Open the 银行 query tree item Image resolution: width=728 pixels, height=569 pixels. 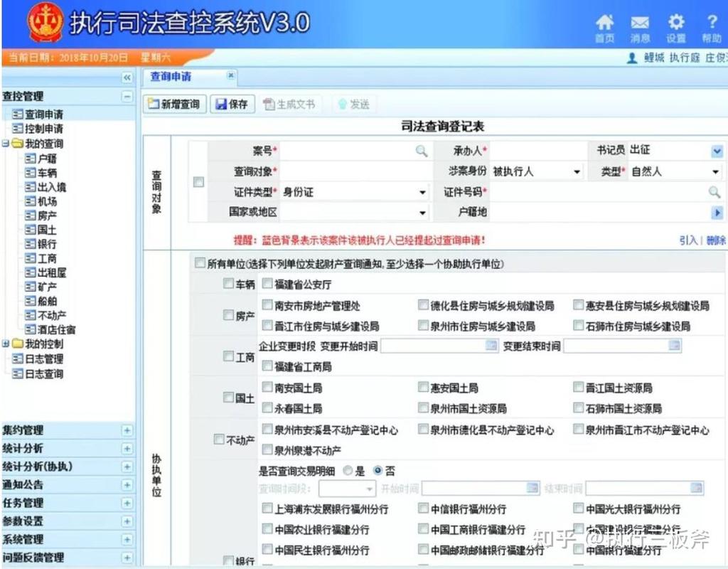tap(41, 245)
